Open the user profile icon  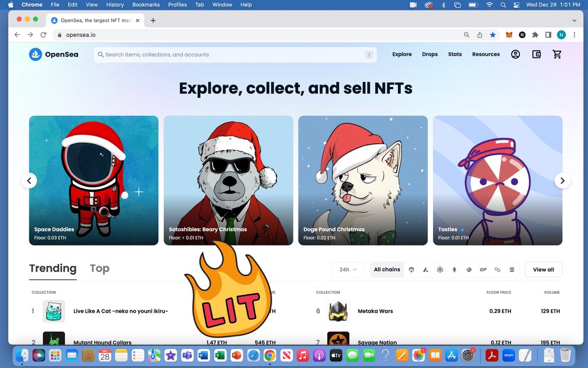point(515,54)
